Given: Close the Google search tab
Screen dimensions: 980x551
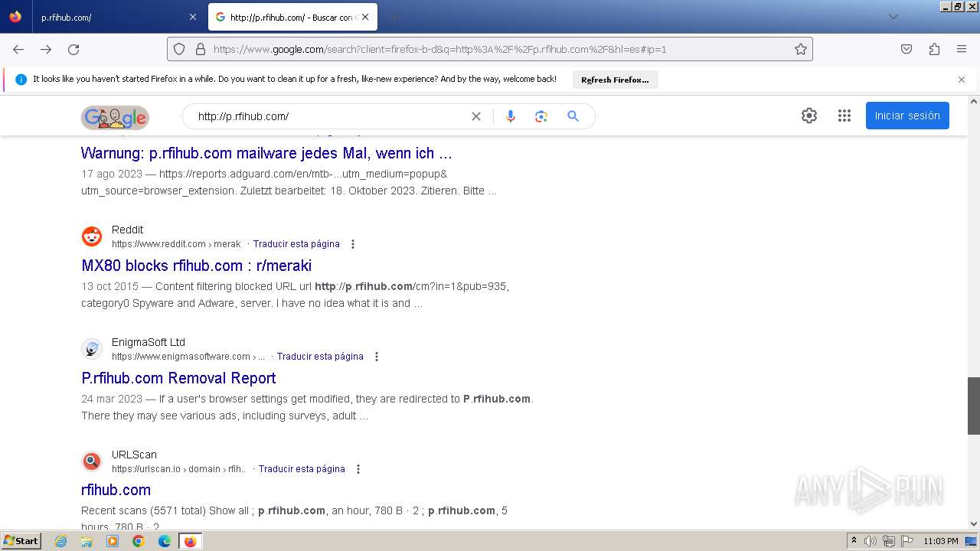Looking at the screenshot, I should click(365, 17).
